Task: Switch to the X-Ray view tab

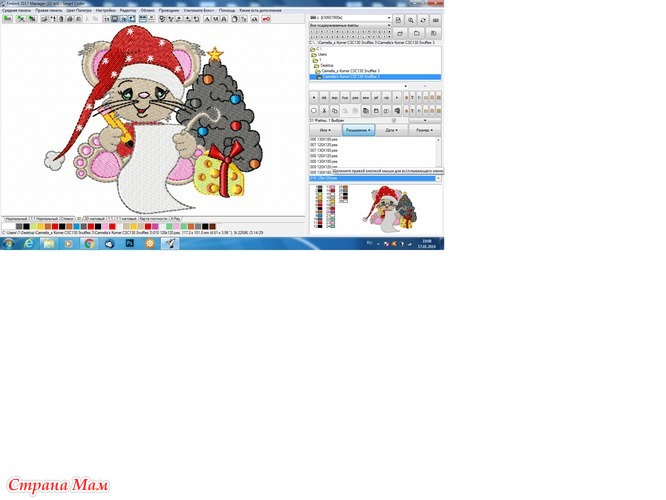Action: (x=175, y=219)
